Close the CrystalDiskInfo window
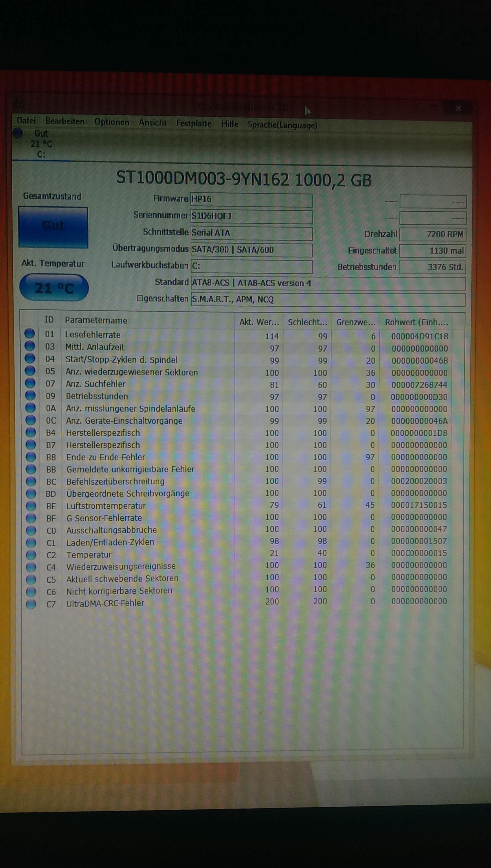 coord(458,108)
